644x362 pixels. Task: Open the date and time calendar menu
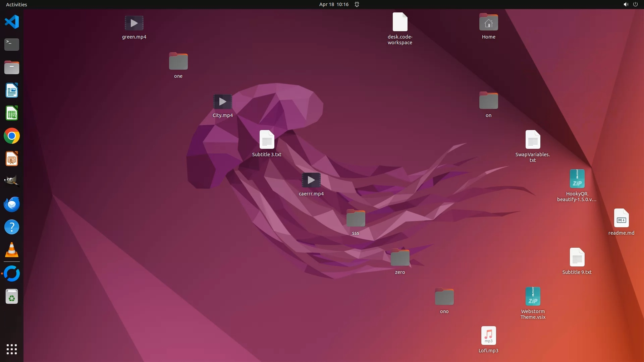click(x=333, y=4)
